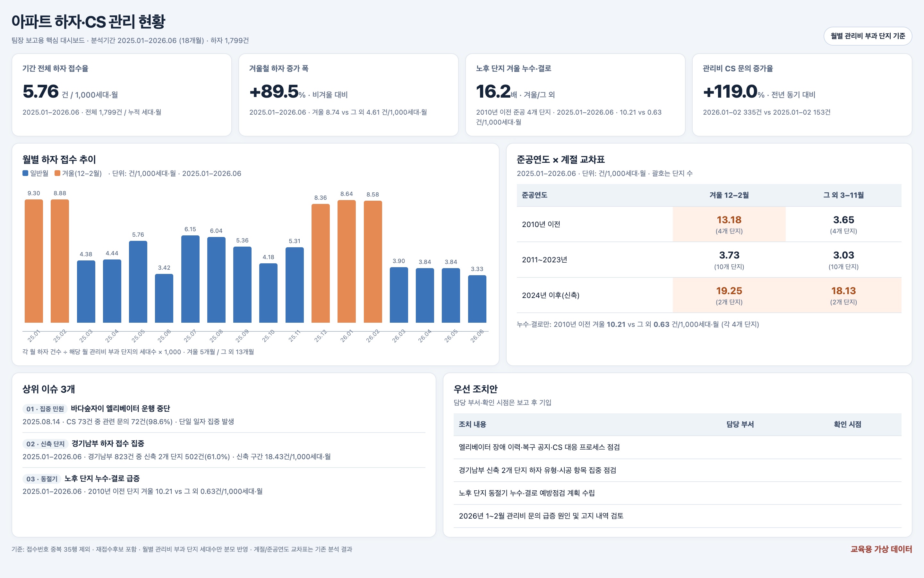
Task: Click the +119.0% CS inquiry value
Action: click(730, 92)
